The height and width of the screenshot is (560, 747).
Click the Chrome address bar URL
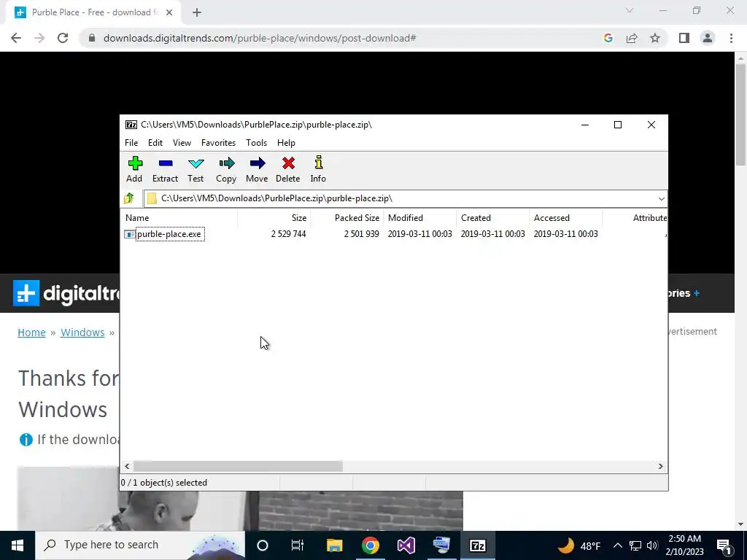pyautogui.click(x=260, y=38)
